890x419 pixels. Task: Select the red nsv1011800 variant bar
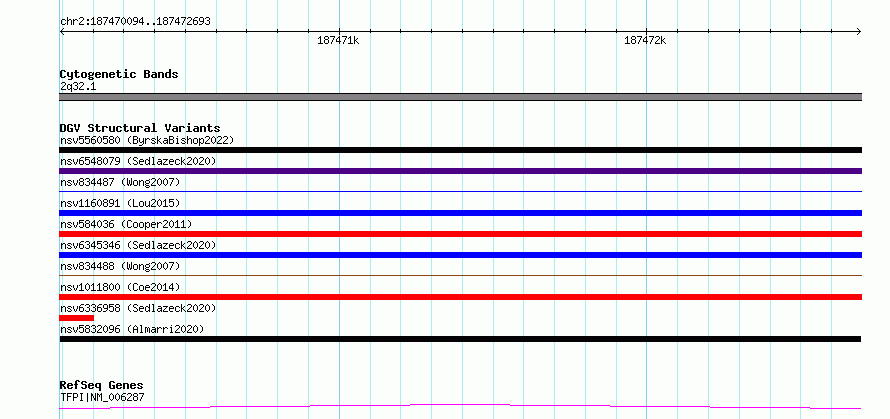pos(460,297)
